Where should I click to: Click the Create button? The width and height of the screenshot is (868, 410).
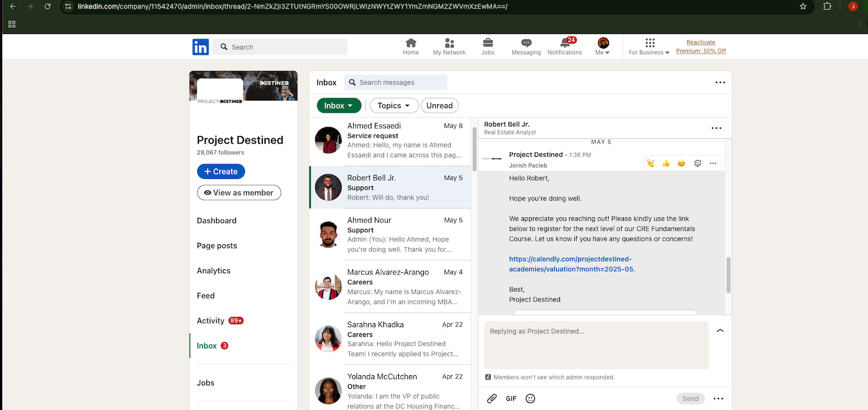coord(221,172)
